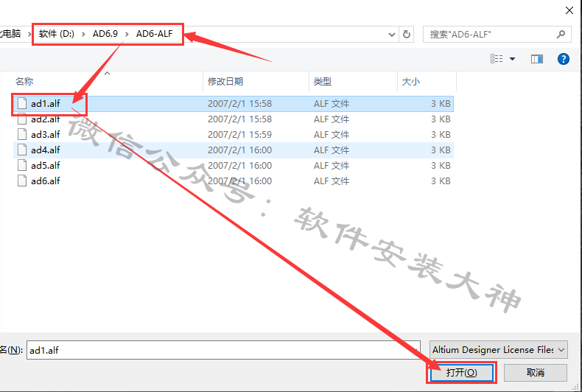Select the ad1.alf file icon
582x392 pixels.
[22, 104]
